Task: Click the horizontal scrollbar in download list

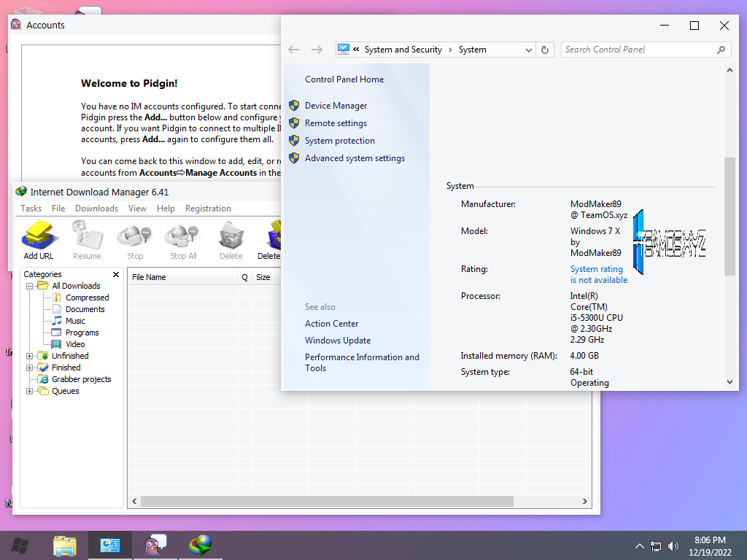Action: [x=327, y=501]
